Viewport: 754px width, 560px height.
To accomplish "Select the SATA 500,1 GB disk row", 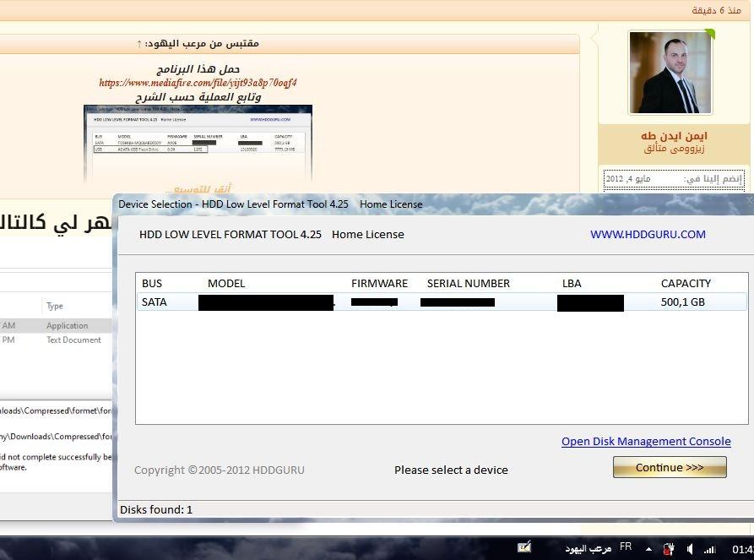I will 442,302.
